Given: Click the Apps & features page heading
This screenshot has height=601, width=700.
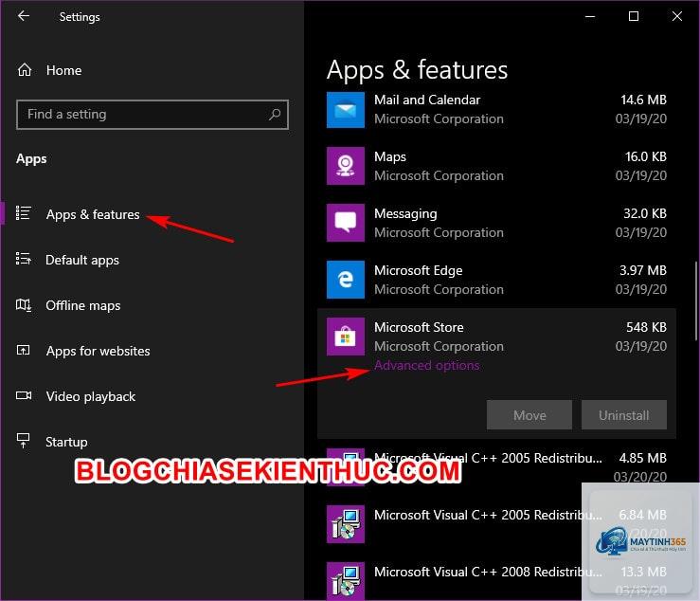Looking at the screenshot, I should pos(417,70).
